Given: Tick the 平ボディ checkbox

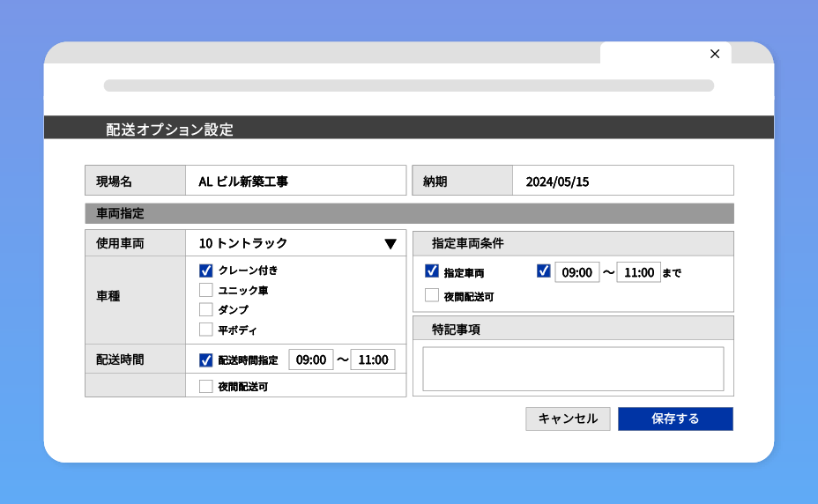Looking at the screenshot, I should click(x=206, y=330).
